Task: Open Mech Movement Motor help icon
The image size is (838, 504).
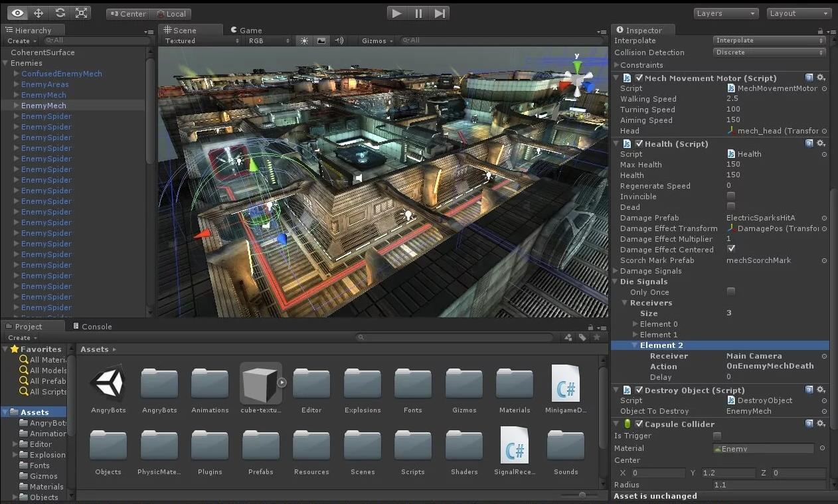Action: [x=809, y=78]
